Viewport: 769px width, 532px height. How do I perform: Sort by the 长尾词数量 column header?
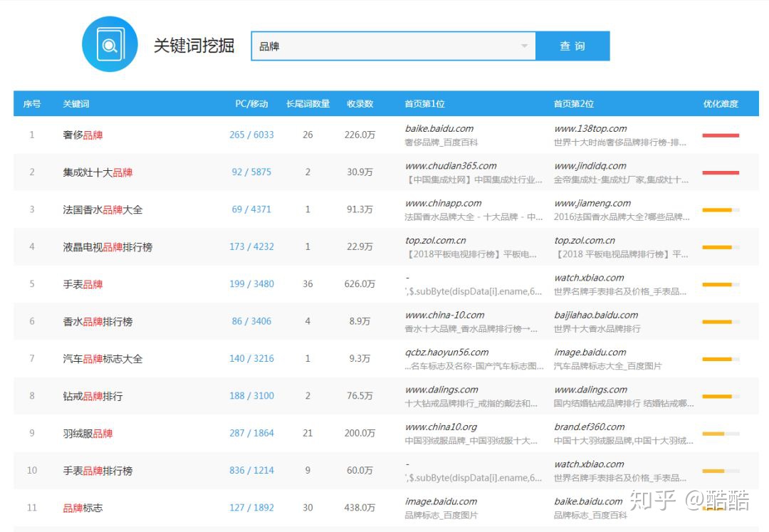pyautogui.click(x=308, y=104)
